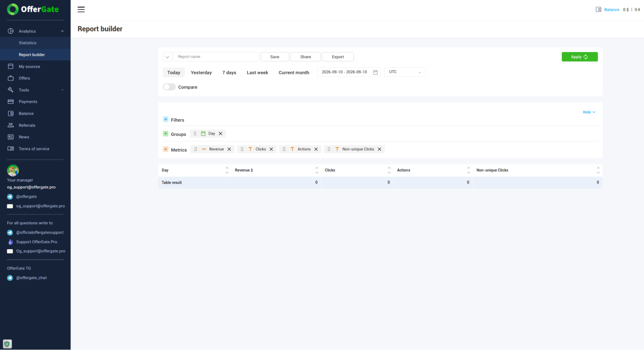Open the calendar icon in date range
Viewport: 644px width, 350px height.
pyautogui.click(x=375, y=72)
